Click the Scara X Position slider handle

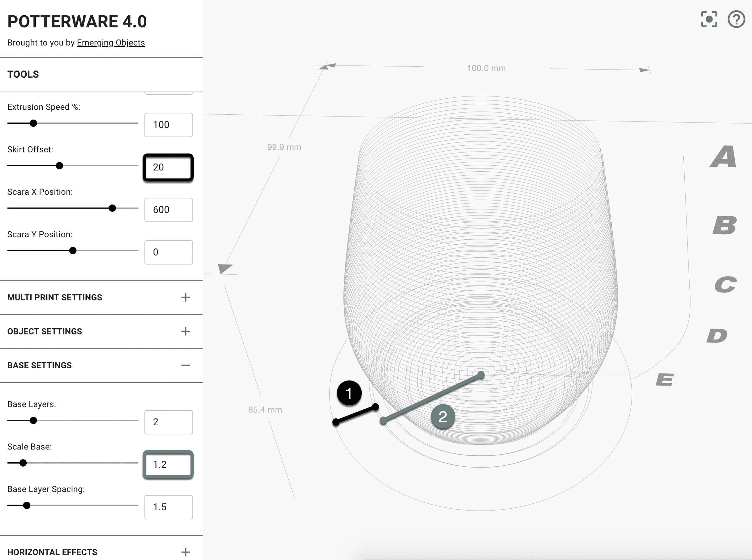pos(112,208)
